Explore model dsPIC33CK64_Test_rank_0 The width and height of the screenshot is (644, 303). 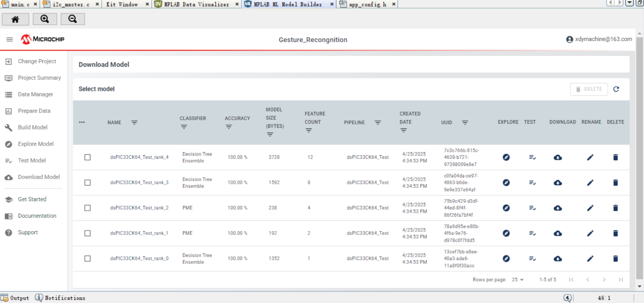(506, 259)
